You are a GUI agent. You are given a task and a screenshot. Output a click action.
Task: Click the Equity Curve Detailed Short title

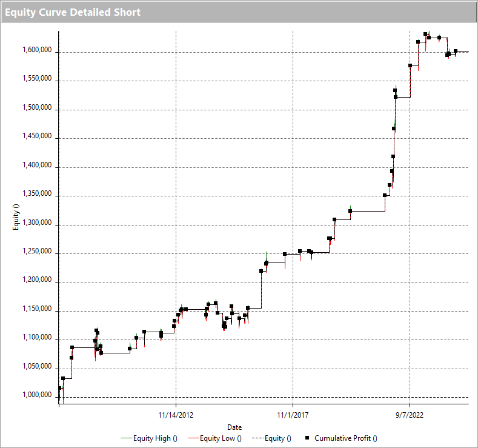point(73,12)
